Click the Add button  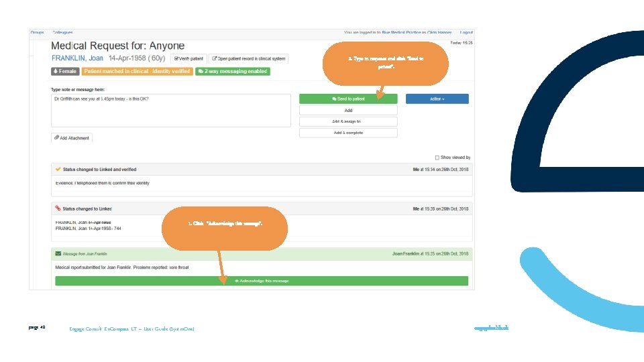[348, 111]
